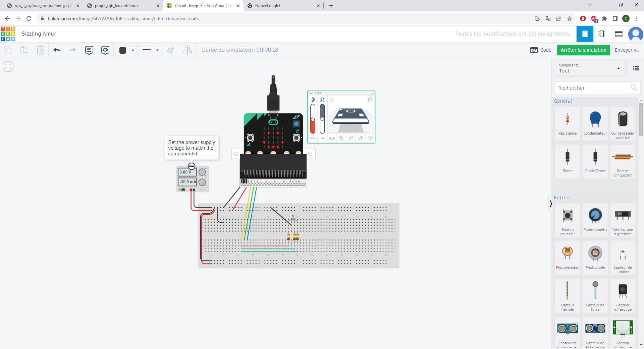
Task: Click the Sizzling Amur project title
Action: tap(39, 34)
